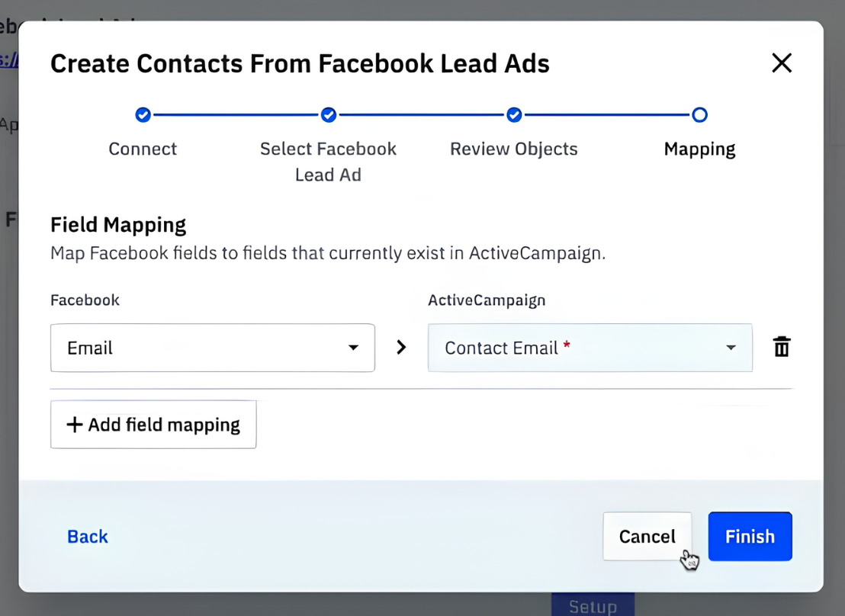
Task: Click the dialog title Create Contacts From Facebook Lead Ads
Action: (300, 63)
